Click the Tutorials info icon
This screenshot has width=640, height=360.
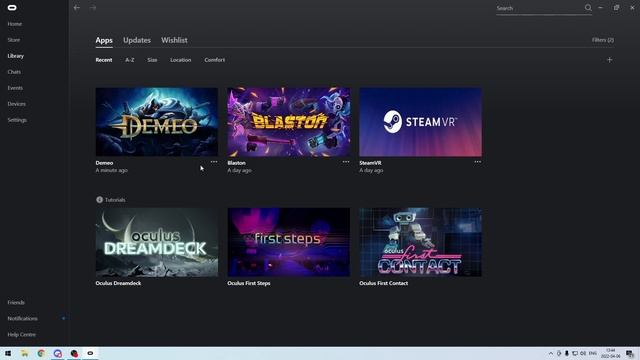tap(99, 200)
